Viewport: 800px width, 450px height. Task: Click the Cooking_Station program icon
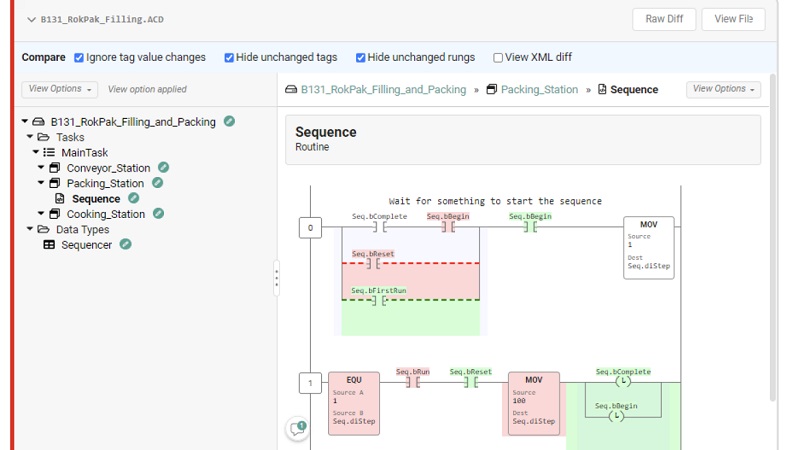[55, 214]
